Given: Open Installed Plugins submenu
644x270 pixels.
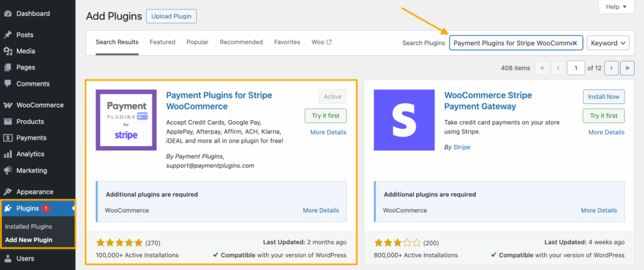Looking at the screenshot, I should pos(28,227).
